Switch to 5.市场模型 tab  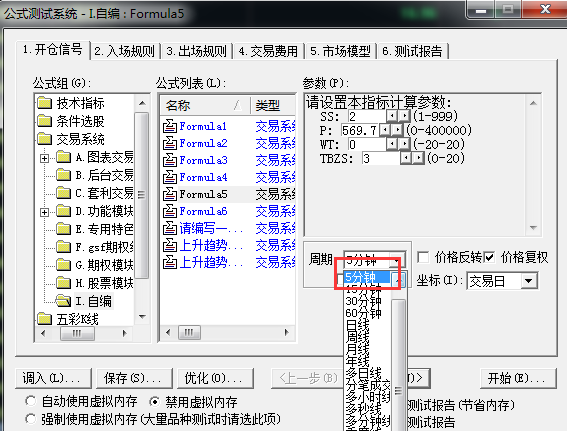(x=340, y=51)
